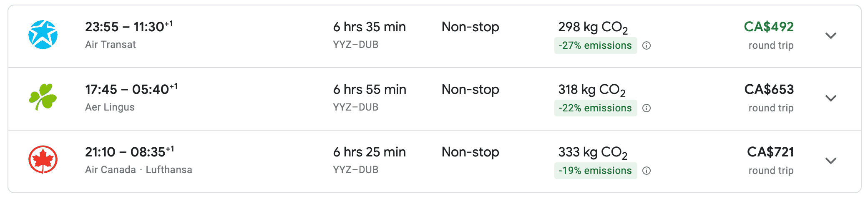Screen dimensions: 868x199
Task: Select the 23:55 – 11:30 departure flight
Action: coord(128,27)
